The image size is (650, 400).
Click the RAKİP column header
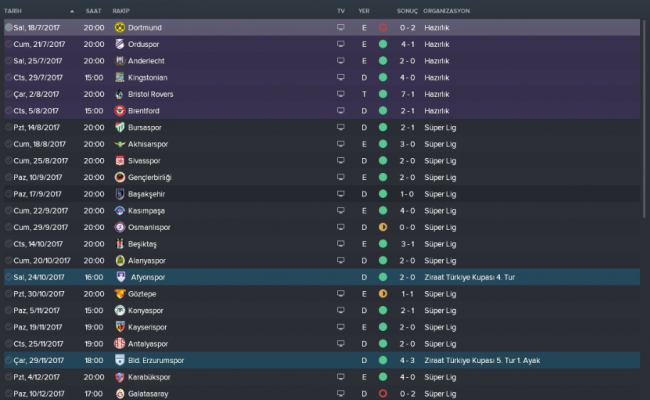121,10
